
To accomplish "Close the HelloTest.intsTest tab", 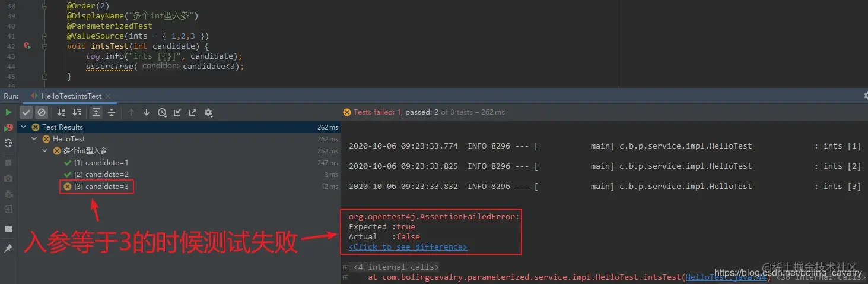I will coord(109,96).
